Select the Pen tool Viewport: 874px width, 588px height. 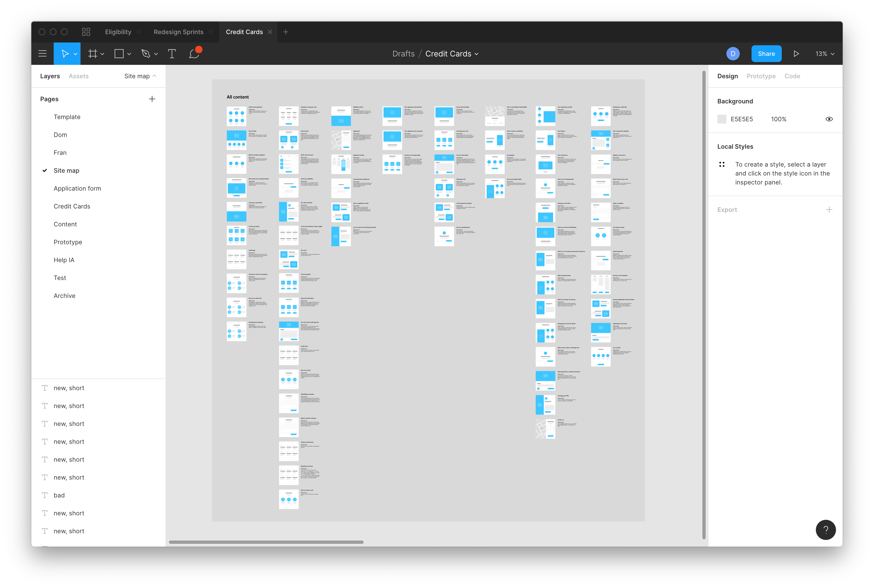(x=146, y=54)
